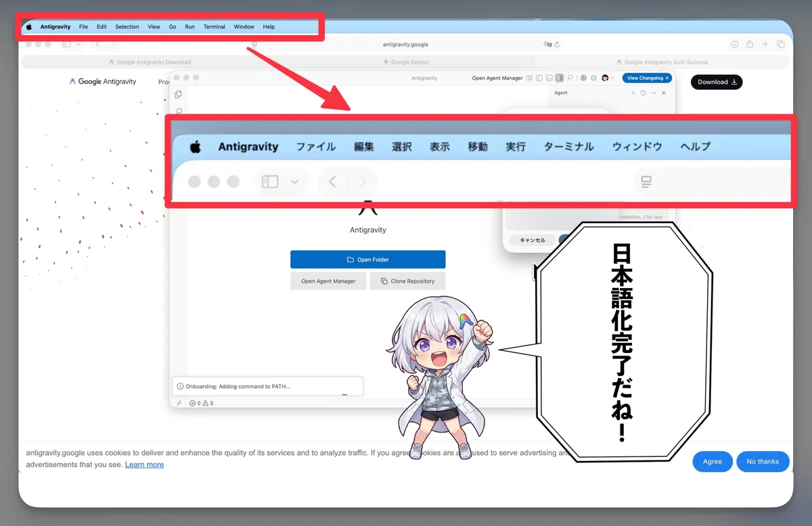Viewport: 812px width, 526px height.
Task: Open the ターミナル menu in the Japanese menu bar
Action: pos(569,147)
